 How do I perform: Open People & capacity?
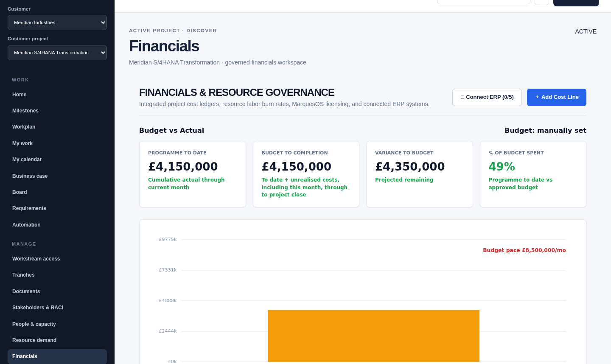(57, 324)
